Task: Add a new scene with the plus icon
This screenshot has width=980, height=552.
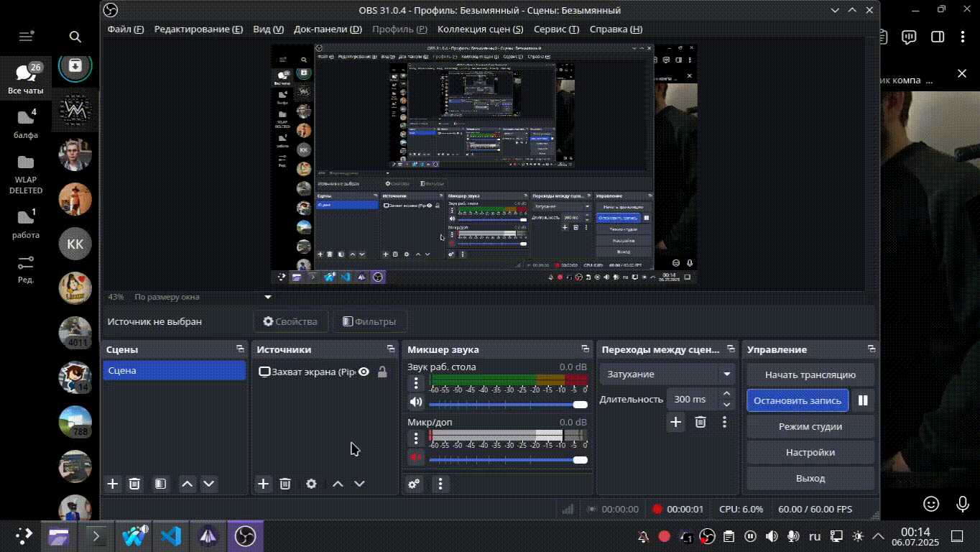Action: point(113,484)
